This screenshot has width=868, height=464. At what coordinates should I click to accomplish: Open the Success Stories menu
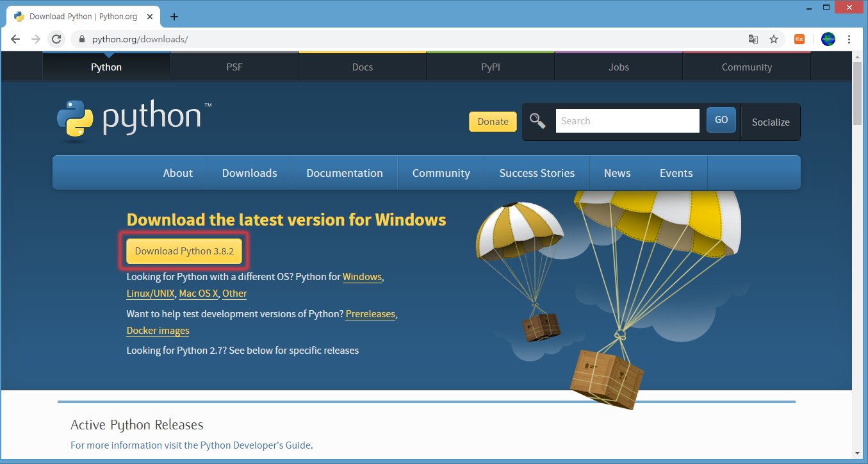point(537,173)
